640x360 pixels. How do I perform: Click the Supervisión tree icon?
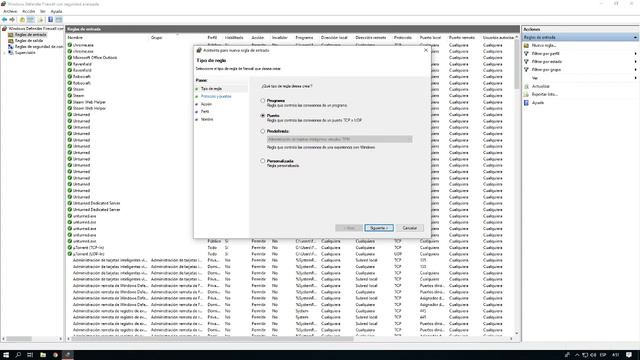(11, 53)
